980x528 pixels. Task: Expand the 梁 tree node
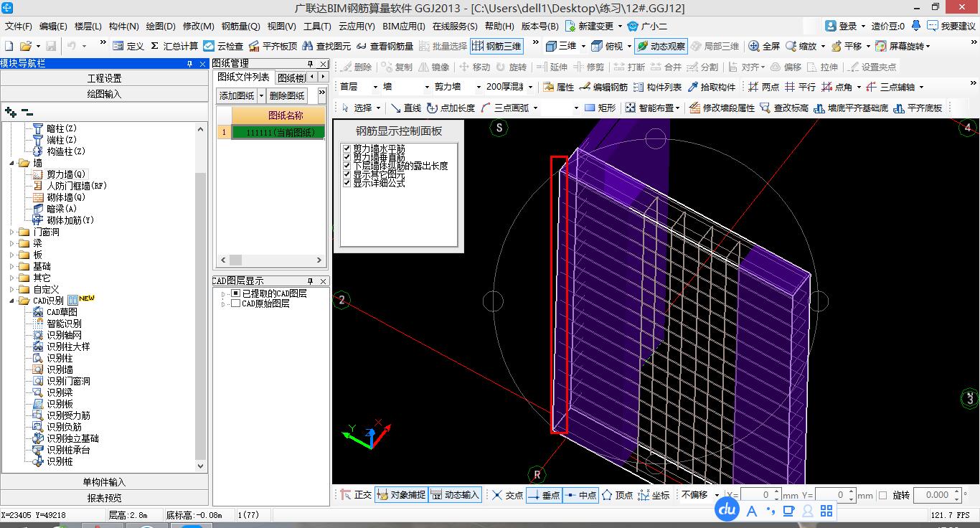click(13, 243)
